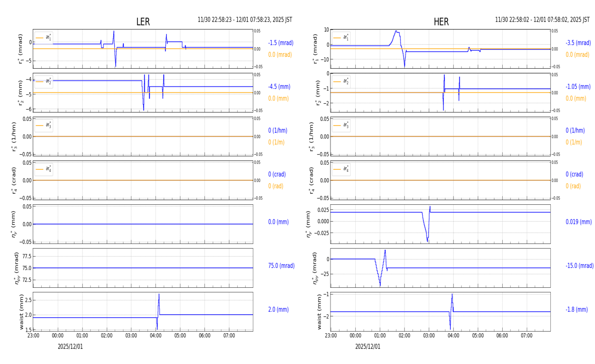Click the 2025/12/01 date under the LER plots
This screenshot has height=364, width=595.
click(x=70, y=347)
